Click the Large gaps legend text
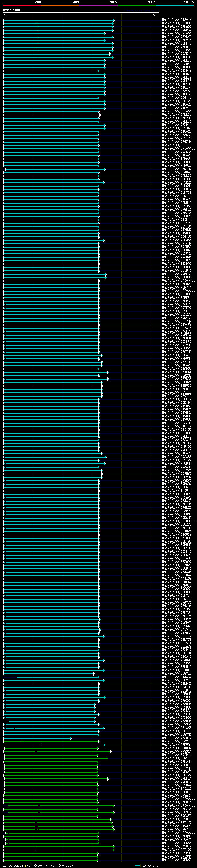Viewport: 197px width, 868px height. click(x=38, y=865)
